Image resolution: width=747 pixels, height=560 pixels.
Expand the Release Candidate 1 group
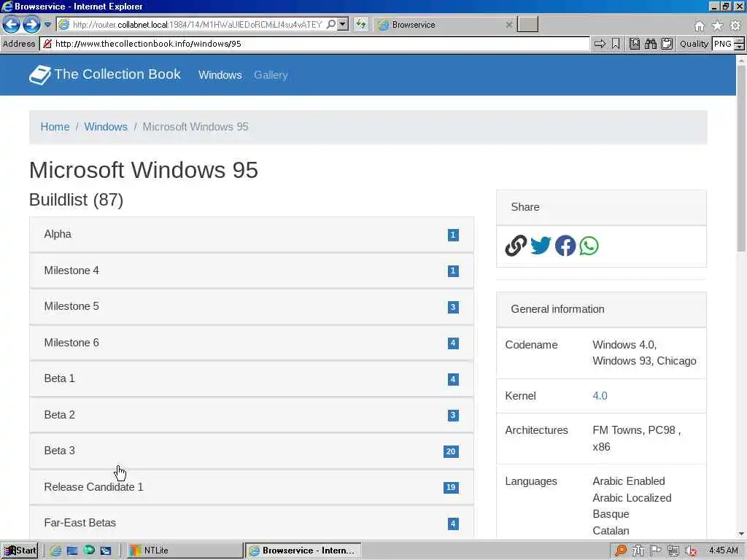pyautogui.click(x=252, y=487)
